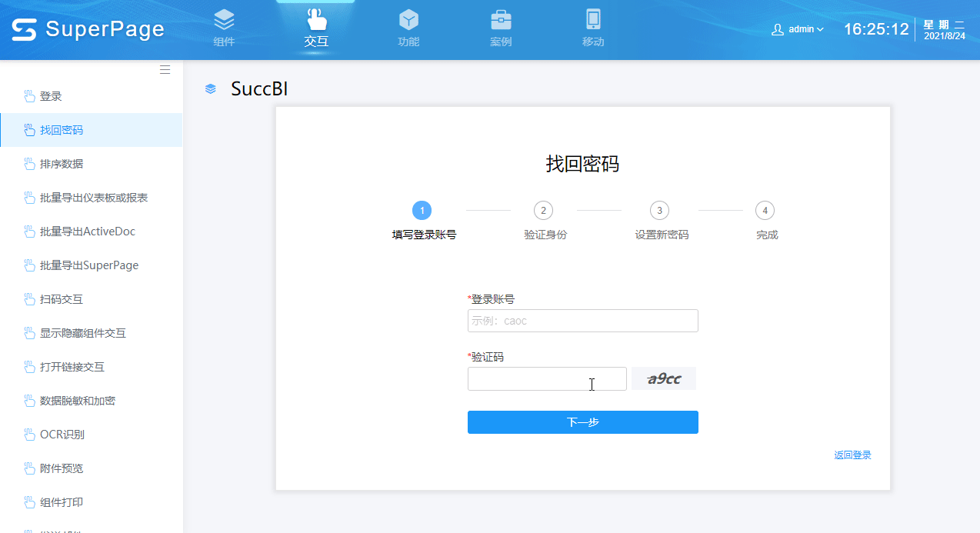Collapse the sidebar with the hamburger icon
The height and width of the screenshot is (533, 980).
point(165,68)
